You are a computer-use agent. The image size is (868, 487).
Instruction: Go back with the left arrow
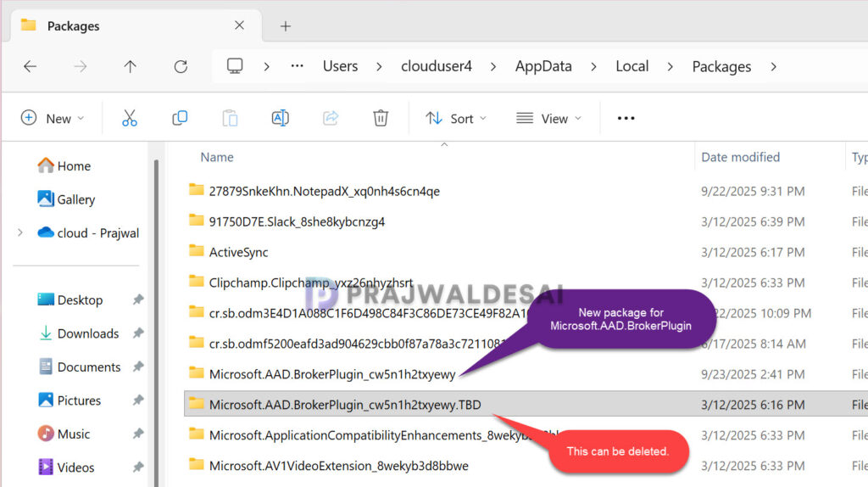tap(30, 66)
